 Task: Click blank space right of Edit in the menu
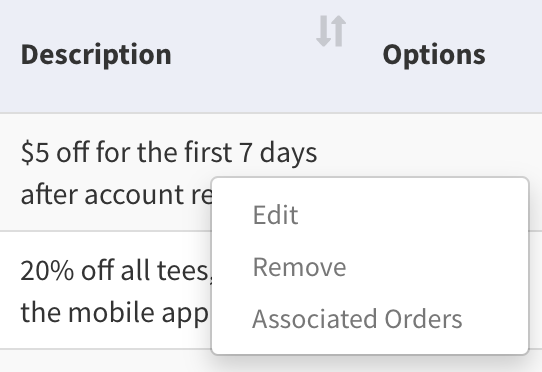411,215
